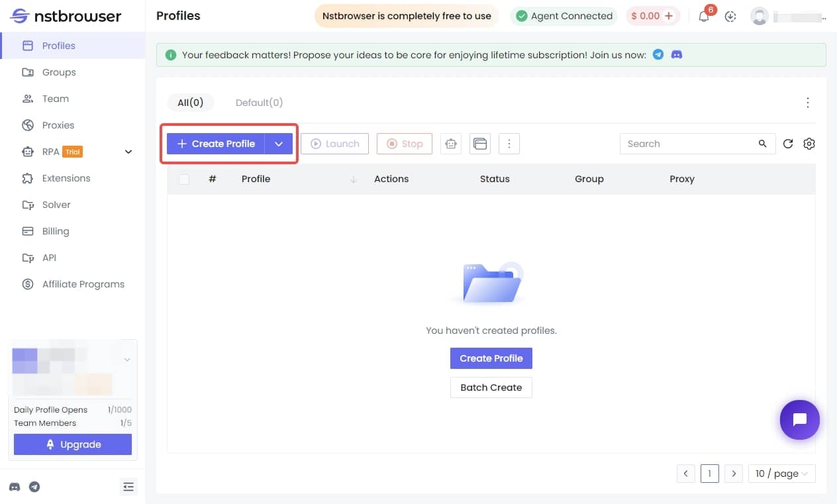Open Discord link in feedback banner
This screenshot has height=504, width=837.
coord(677,55)
